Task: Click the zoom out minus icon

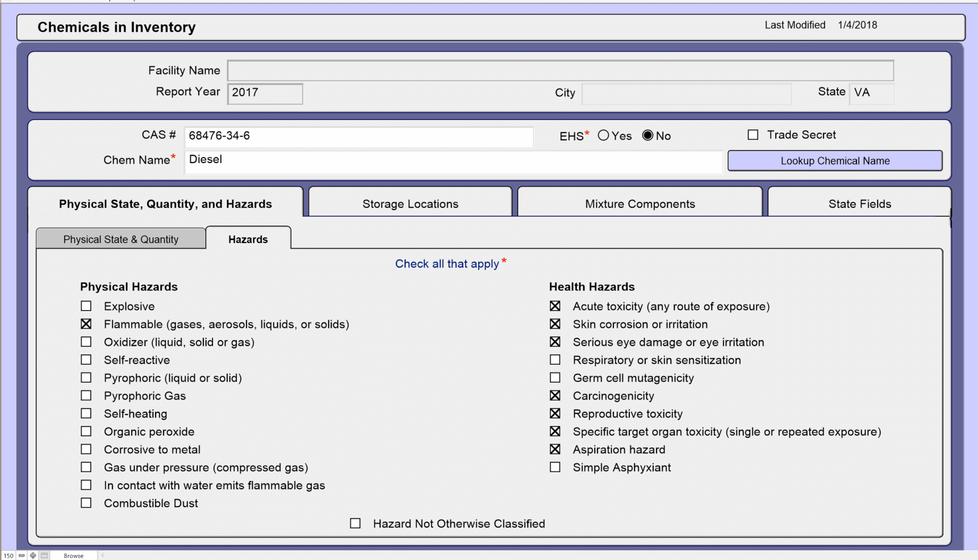Action: tap(22, 555)
